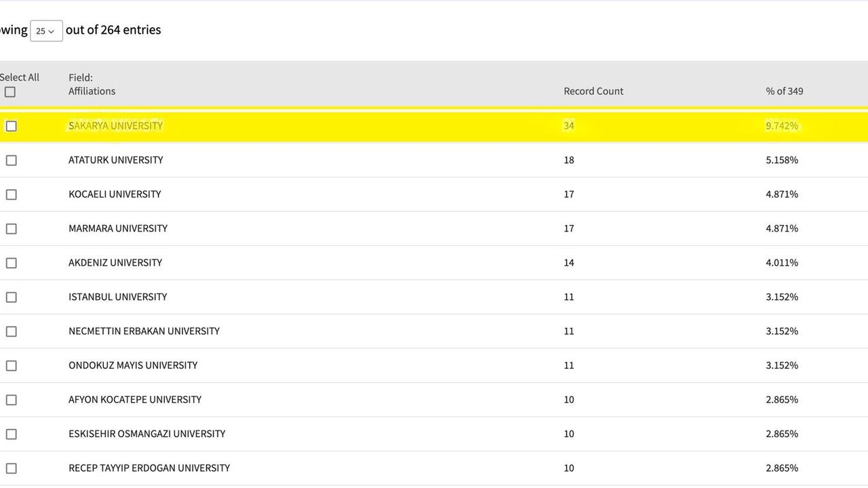
Task: Click the Record Count column header
Action: tap(593, 91)
